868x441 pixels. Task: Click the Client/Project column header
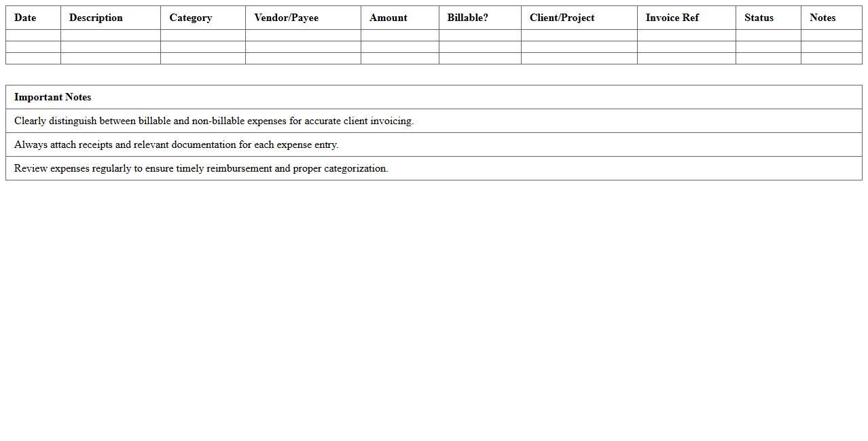pos(562,18)
